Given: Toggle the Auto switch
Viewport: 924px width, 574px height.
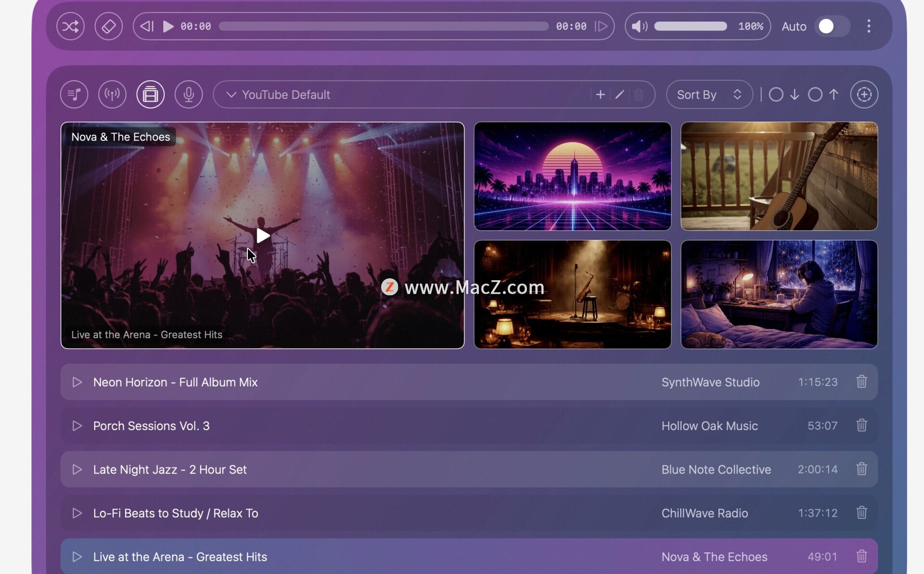Looking at the screenshot, I should click(x=832, y=26).
